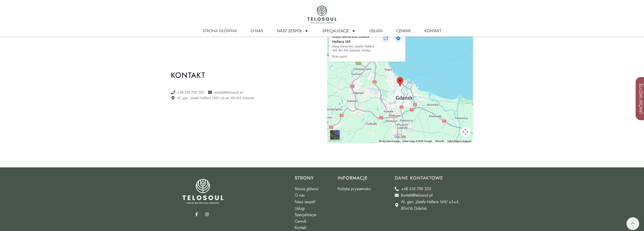The width and height of the screenshot is (644, 231).
Task: Open the Instagram icon link in footer
Action: click(x=207, y=214)
